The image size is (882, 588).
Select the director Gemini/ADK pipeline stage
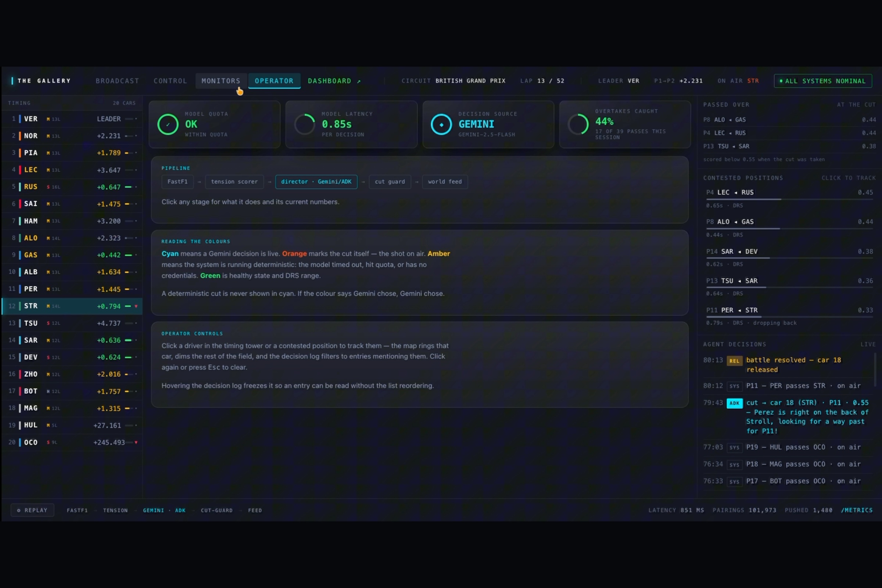point(316,182)
